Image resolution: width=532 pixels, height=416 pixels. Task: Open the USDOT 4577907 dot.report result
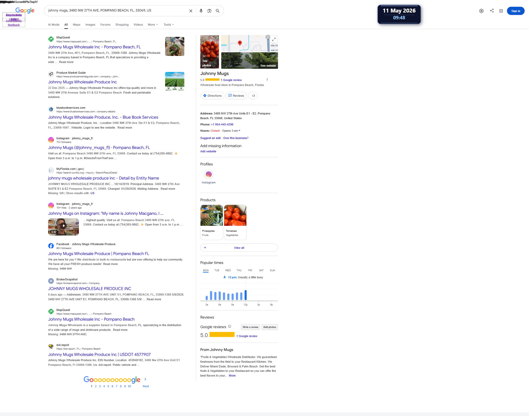(99, 355)
